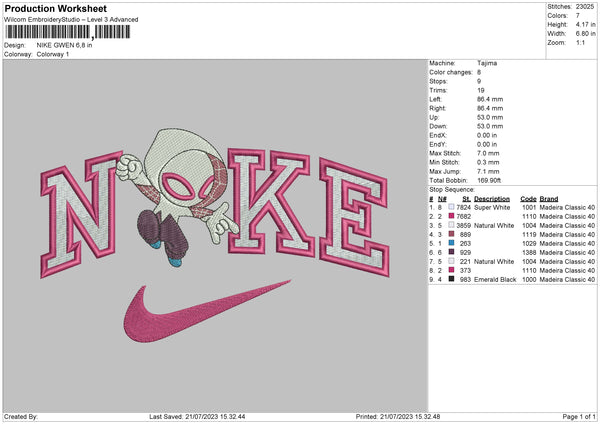Click the Natural White swatch beside 3859
This screenshot has height=424, width=600.
(x=452, y=225)
